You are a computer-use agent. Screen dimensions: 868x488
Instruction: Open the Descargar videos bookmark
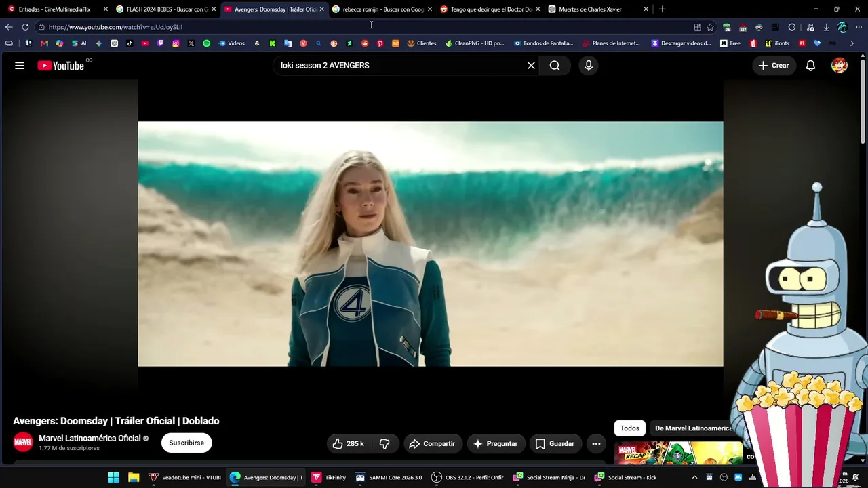[x=681, y=43]
